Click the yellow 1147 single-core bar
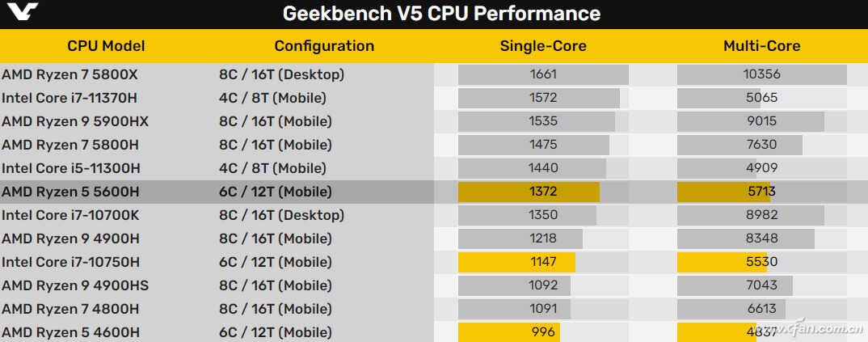 click(x=517, y=262)
